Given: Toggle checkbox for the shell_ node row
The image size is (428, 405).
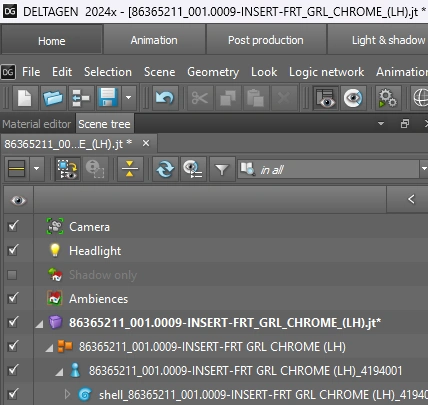Looking at the screenshot, I should (x=13, y=394).
